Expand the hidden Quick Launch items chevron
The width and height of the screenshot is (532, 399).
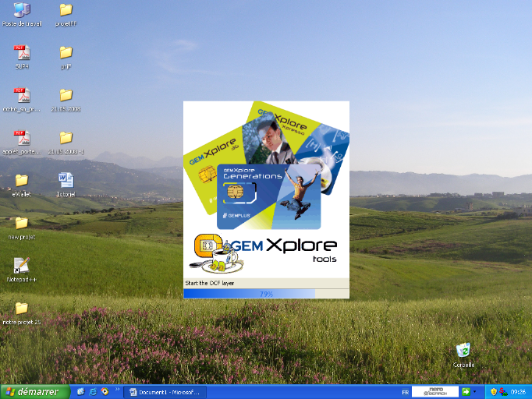(118, 389)
